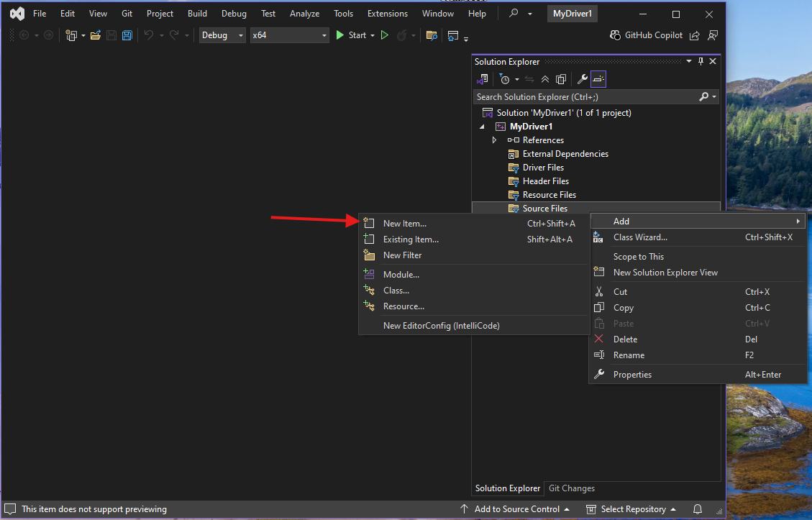Choose New Solution Explorer View

pyautogui.click(x=698, y=273)
